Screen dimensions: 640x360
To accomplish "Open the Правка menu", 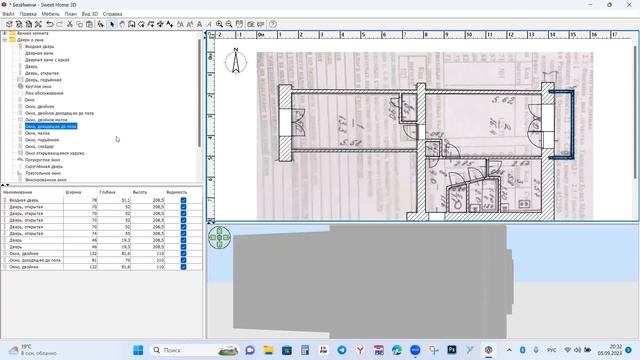I will (x=28, y=14).
